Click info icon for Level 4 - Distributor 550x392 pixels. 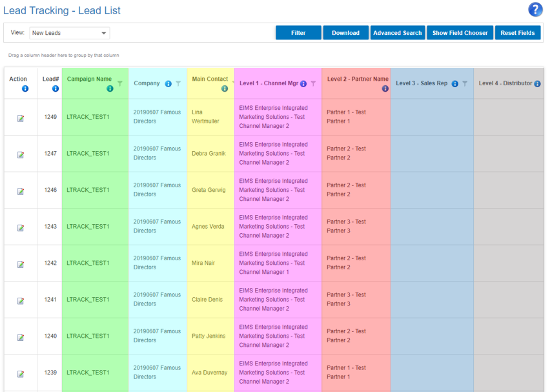point(537,83)
